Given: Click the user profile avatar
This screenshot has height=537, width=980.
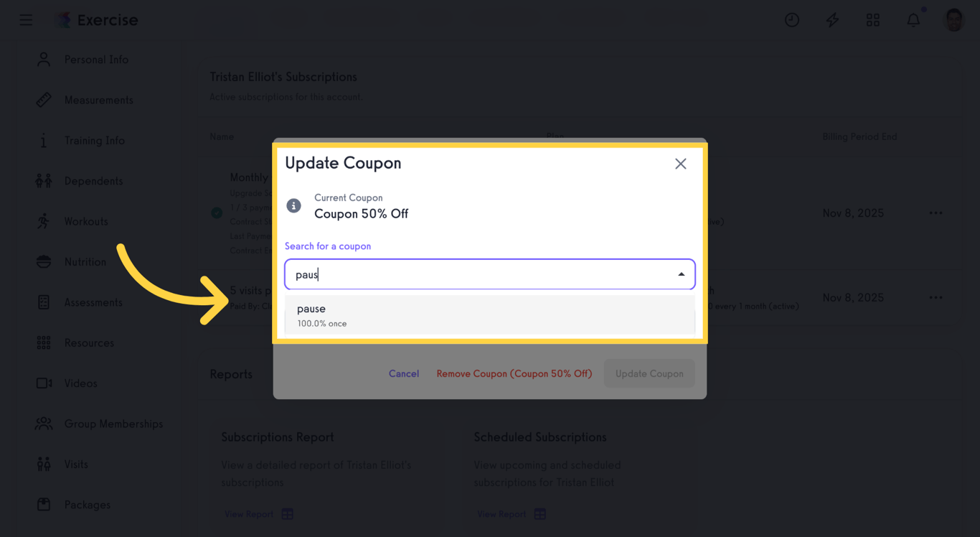Looking at the screenshot, I should tap(953, 20).
